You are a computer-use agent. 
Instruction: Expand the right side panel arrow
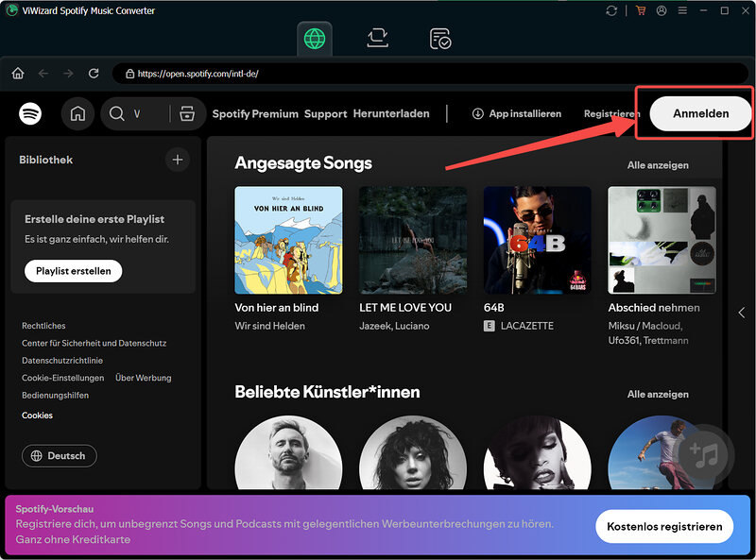[x=741, y=313]
